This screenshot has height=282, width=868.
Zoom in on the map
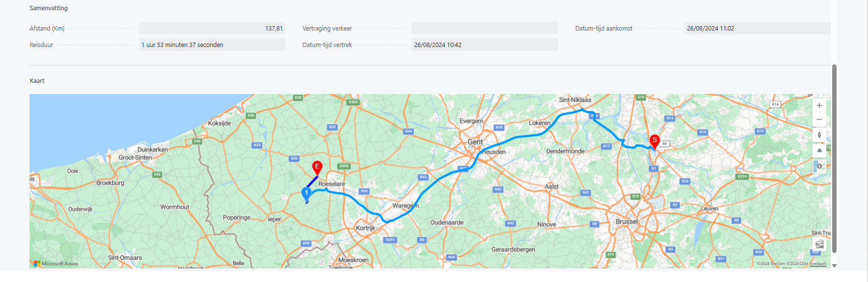819,106
